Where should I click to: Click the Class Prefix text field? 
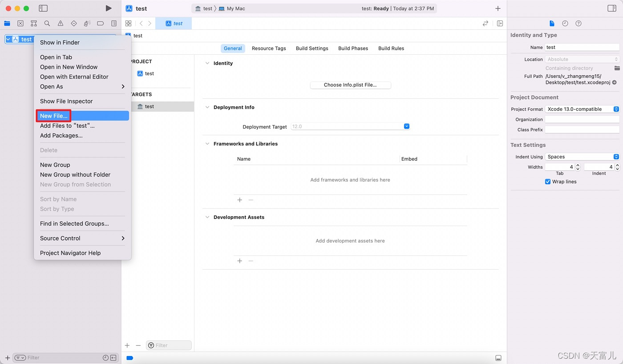pyautogui.click(x=582, y=129)
